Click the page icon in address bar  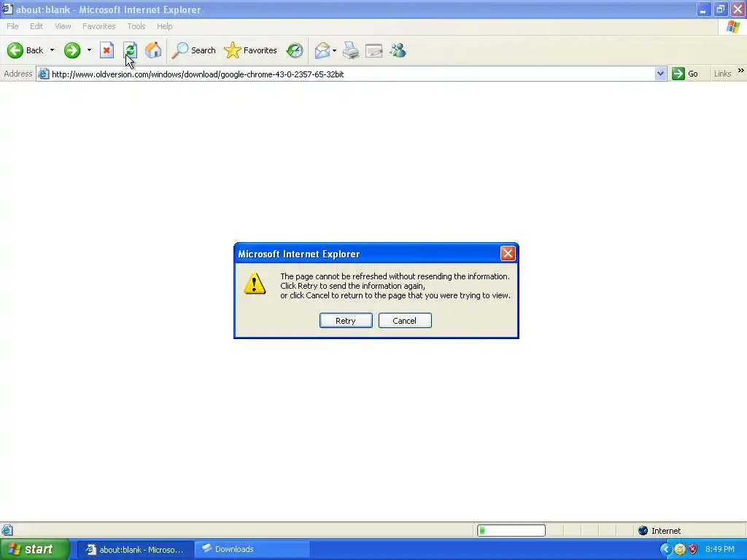click(x=43, y=74)
